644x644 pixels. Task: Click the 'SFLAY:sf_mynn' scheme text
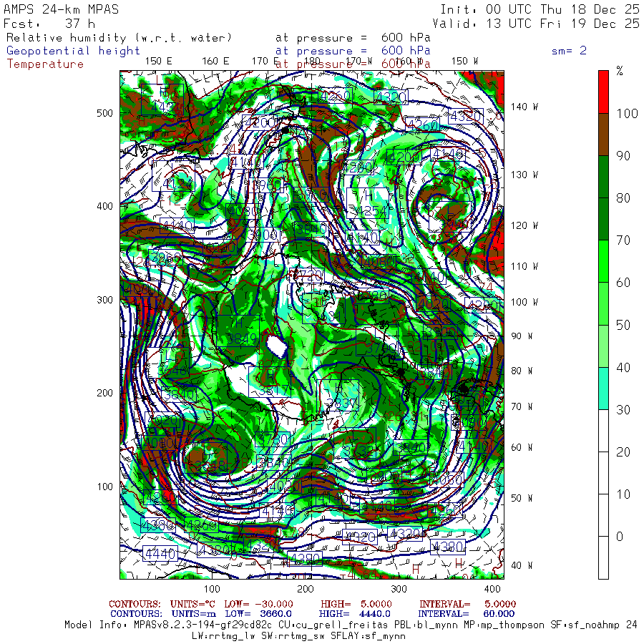coord(368,636)
